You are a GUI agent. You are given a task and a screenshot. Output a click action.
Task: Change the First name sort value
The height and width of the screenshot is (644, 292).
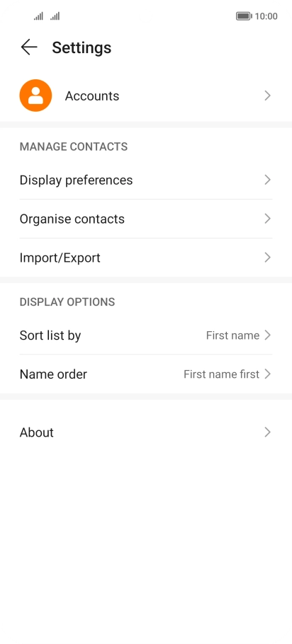point(232,335)
